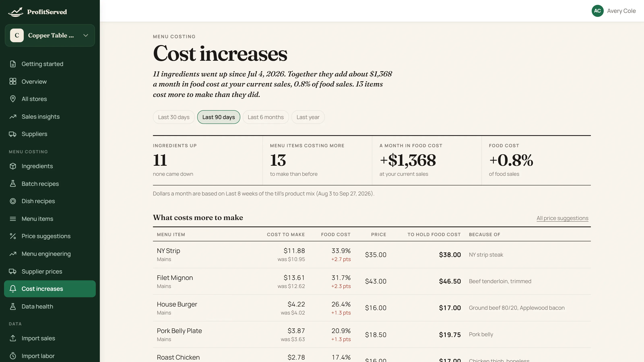Image resolution: width=644 pixels, height=362 pixels.
Task: Click the +$1,368 monthly food cost figure
Action: tap(408, 160)
